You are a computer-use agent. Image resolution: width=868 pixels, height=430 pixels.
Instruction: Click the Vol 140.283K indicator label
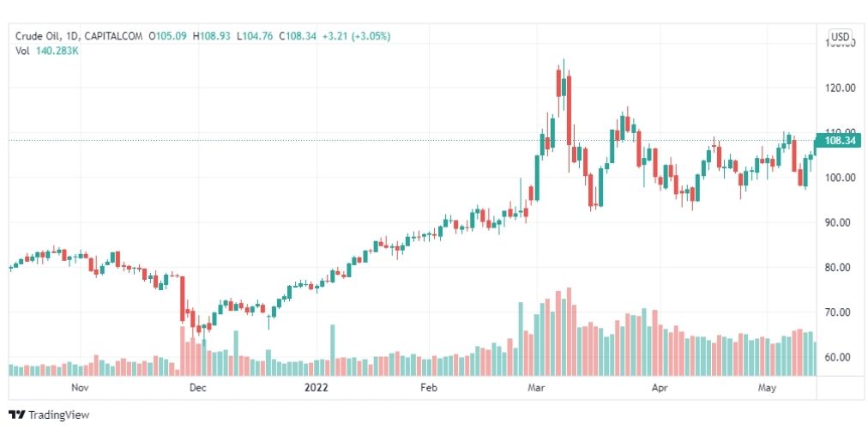46,51
